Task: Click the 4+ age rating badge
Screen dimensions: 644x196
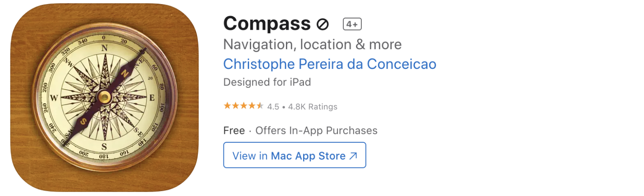Action: (x=352, y=24)
